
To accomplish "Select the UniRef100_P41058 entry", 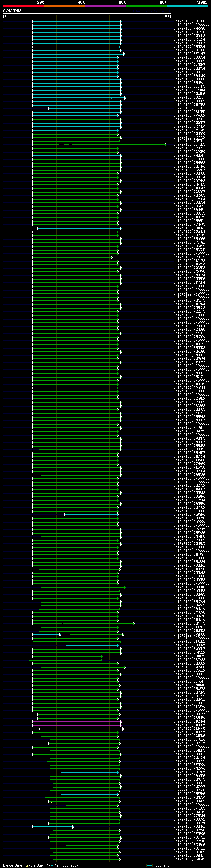I will (x=190, y=468).
